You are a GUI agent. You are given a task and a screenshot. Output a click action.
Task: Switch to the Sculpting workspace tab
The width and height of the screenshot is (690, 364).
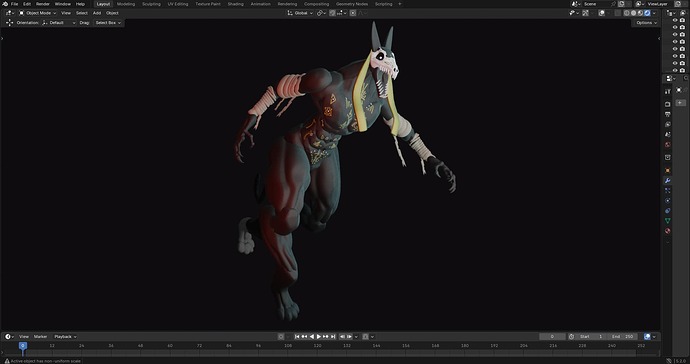point(151,4)
